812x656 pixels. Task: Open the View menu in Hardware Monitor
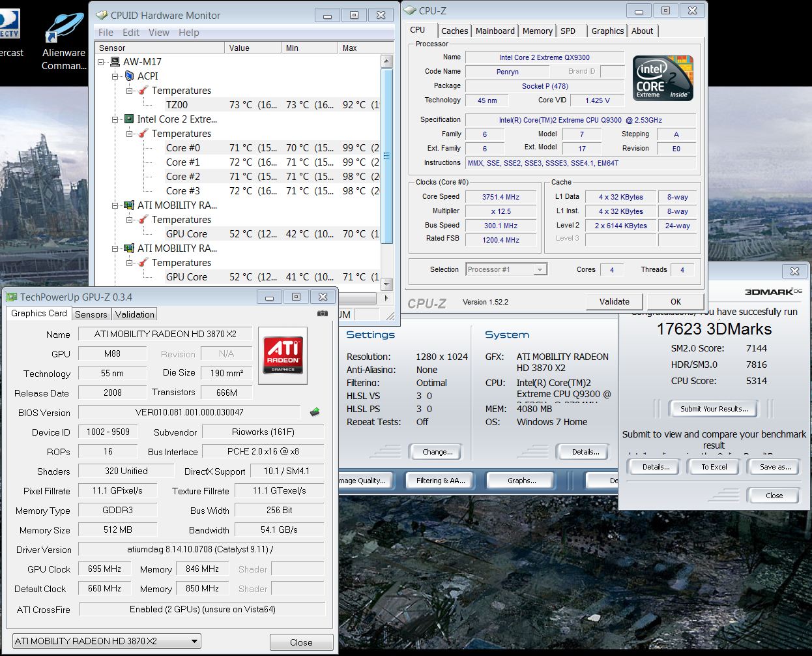(158, 33)
